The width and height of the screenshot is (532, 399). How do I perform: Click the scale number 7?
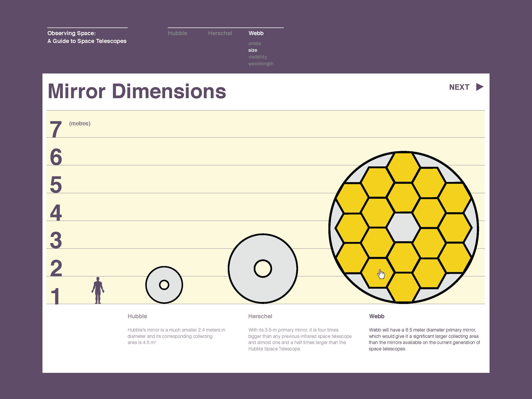(x=56, y=129)
